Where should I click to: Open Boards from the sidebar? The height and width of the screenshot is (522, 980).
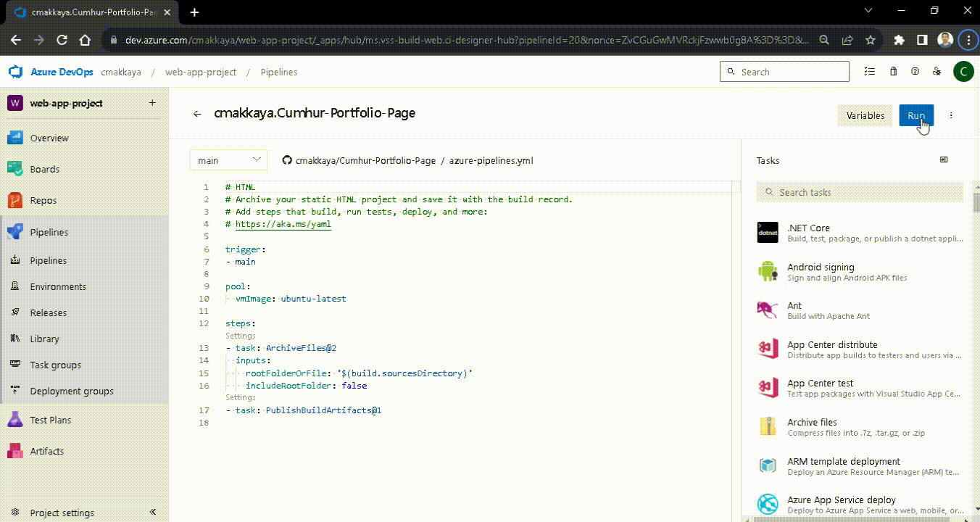coord(43,169)
